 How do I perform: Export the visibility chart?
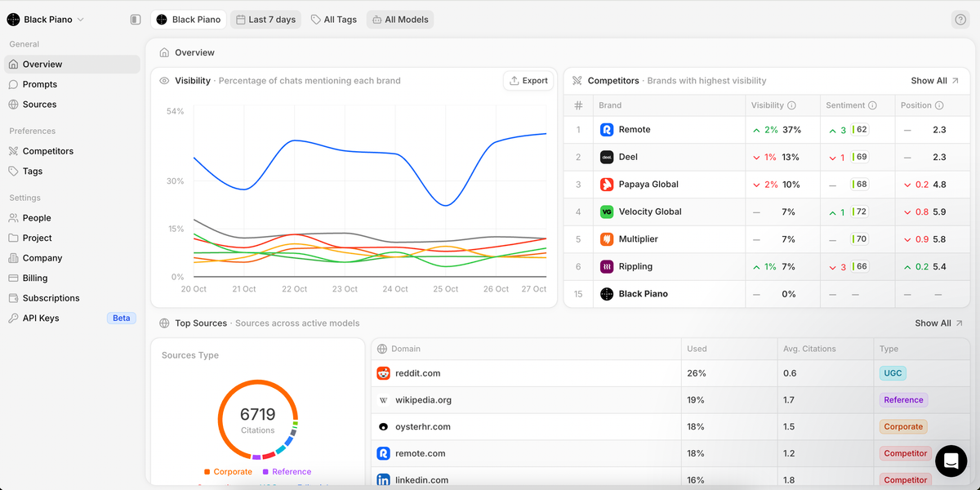click(x=528, y=81)
